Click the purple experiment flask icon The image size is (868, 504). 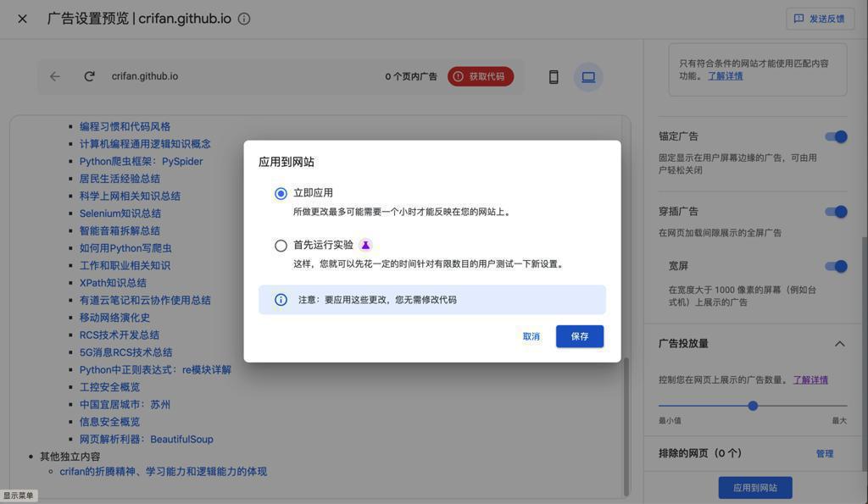click(365, 245)
